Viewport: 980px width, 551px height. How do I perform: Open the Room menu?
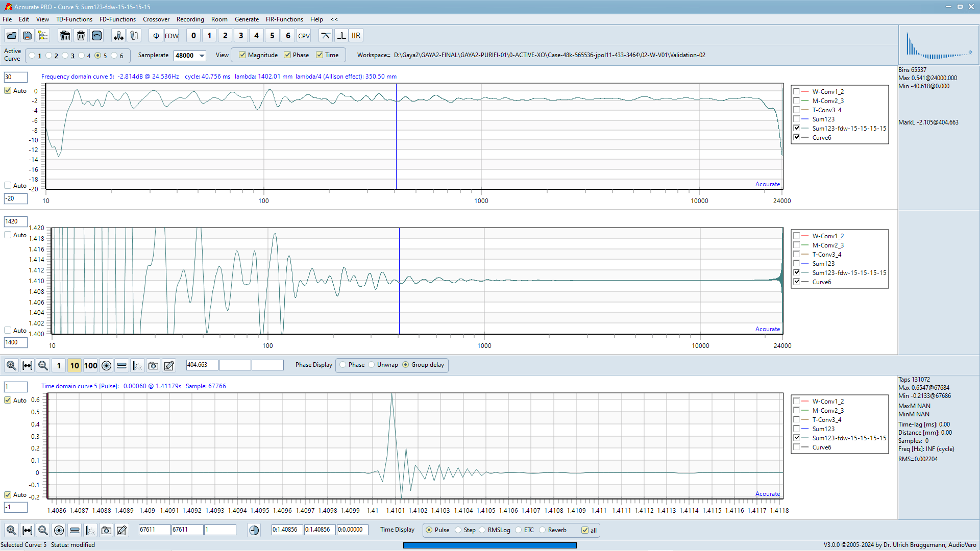tap(219, 19)
